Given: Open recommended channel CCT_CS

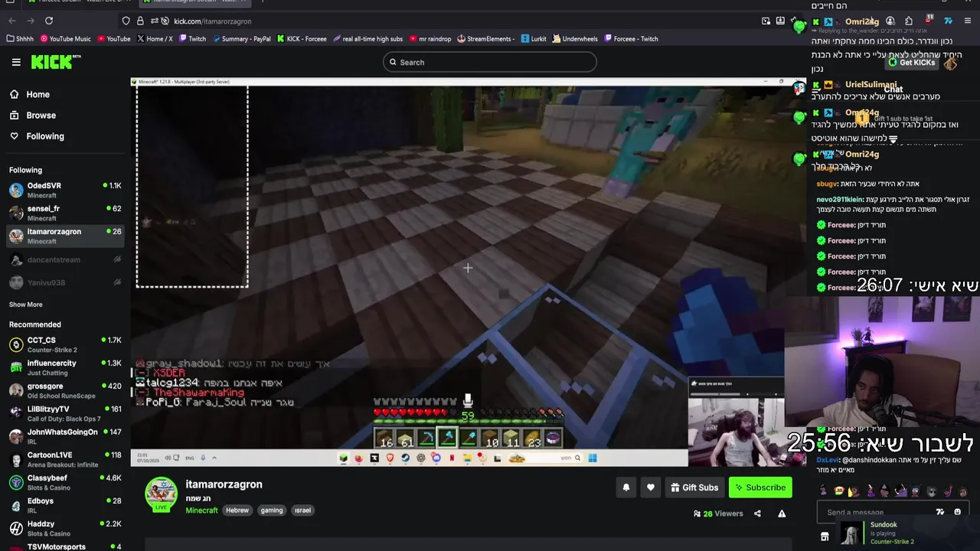Looking at the screenshot, I should (65, 344).
